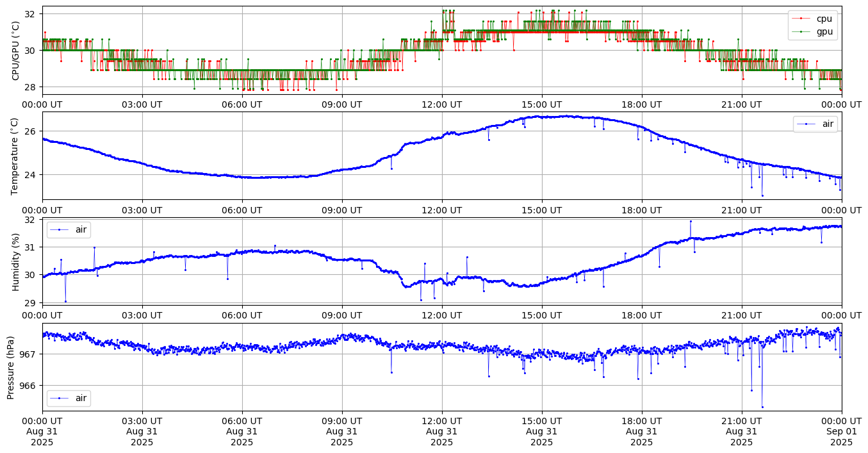Click the Temperature (°C) axis label
This screenshot has width=868, height=453.
click(x=16, y=156)
